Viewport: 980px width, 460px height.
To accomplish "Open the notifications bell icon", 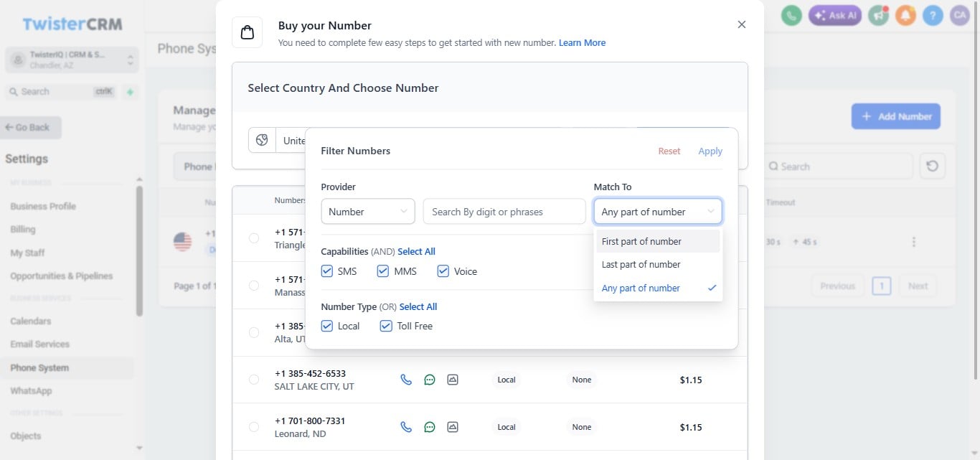I will (905, 15).
